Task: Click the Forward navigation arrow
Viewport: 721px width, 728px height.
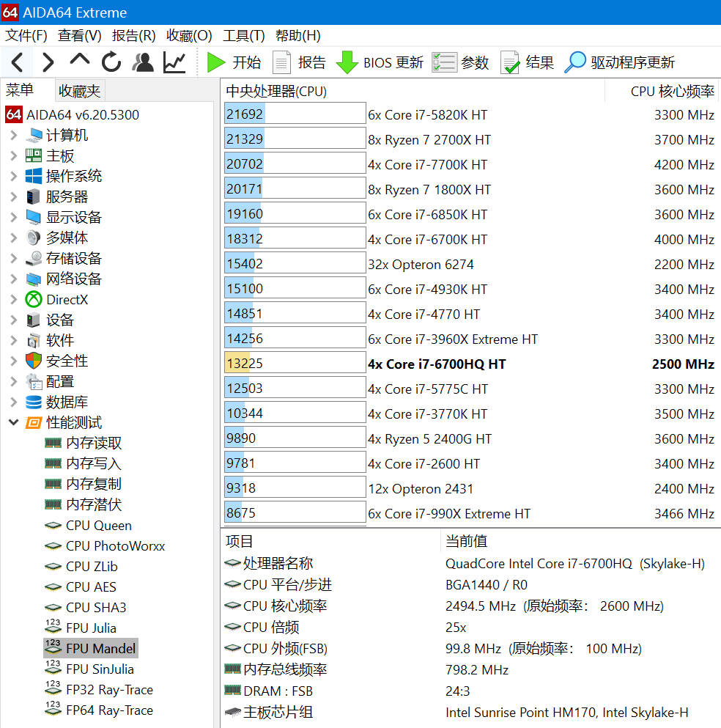Action: click(48, 62)
